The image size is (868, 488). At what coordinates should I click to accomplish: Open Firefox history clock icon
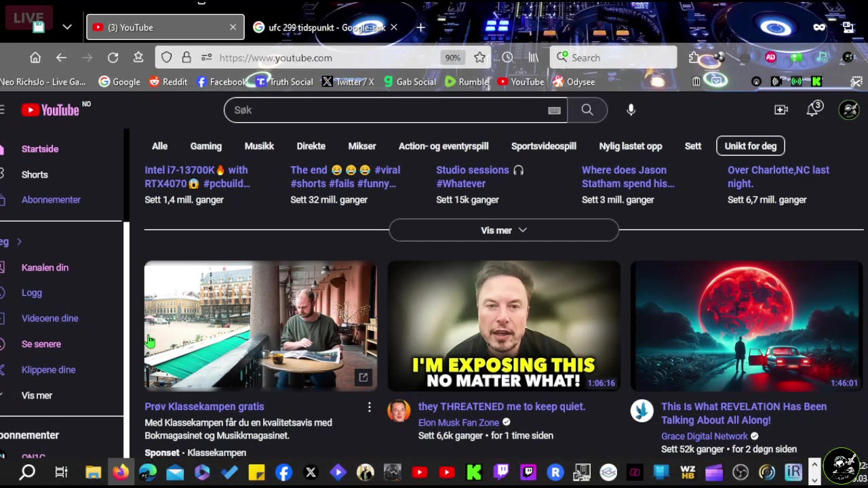[x=507, y=58]
